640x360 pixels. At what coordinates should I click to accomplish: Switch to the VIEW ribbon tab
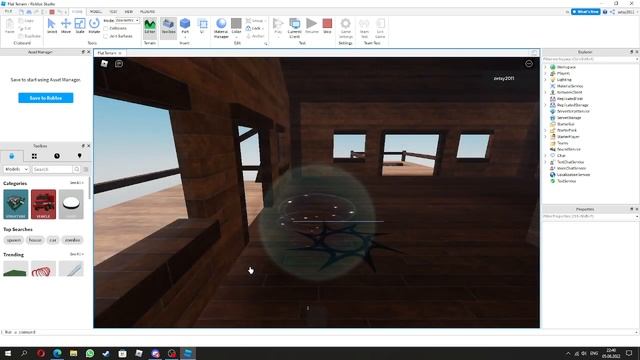coord(129,12)
